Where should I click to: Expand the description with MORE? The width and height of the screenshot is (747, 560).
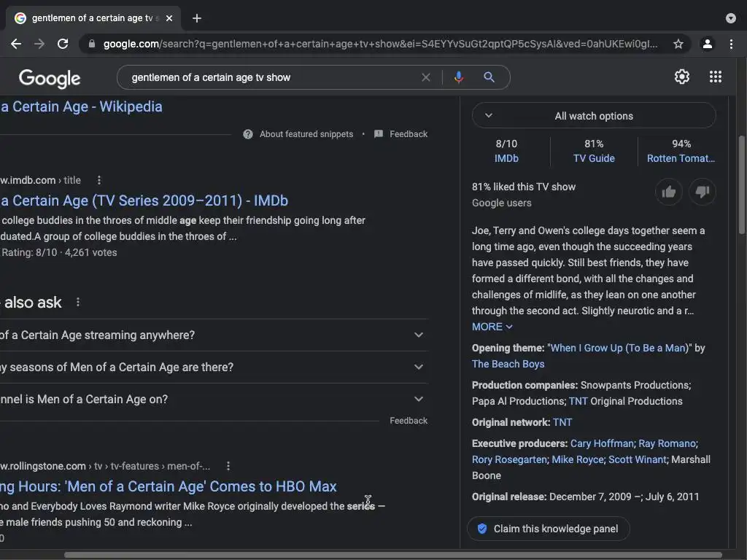point(492,327)
